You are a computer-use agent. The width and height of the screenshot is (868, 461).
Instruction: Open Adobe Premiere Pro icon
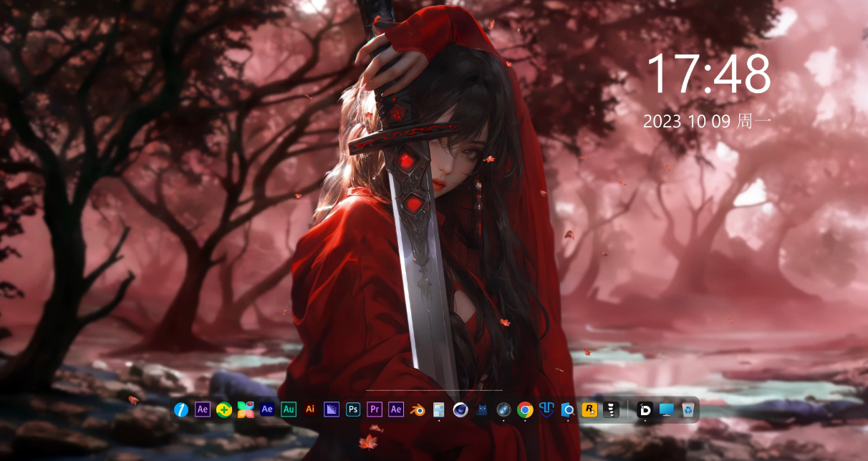375,409
